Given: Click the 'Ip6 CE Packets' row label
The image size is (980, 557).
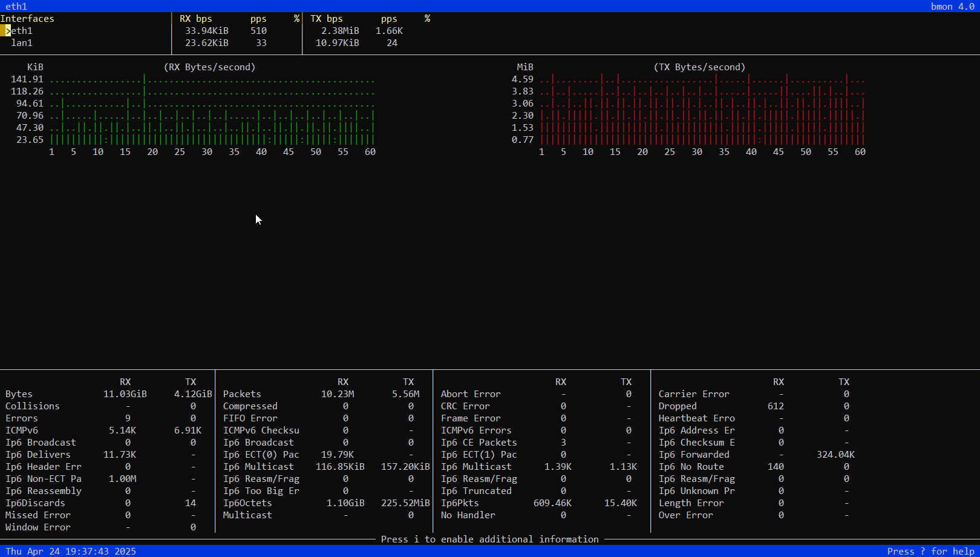Looking at the screenshot, I should tap(479, 443).
